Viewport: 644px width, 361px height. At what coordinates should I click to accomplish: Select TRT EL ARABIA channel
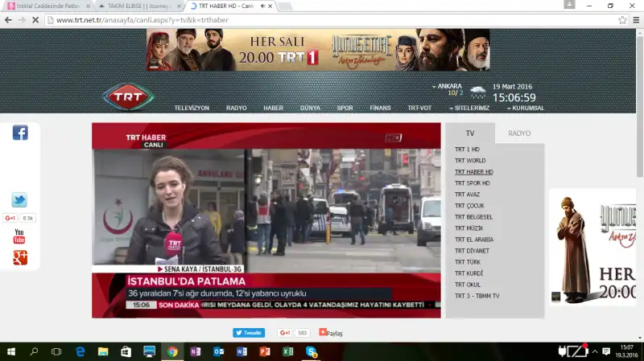[x=473, y=240]
